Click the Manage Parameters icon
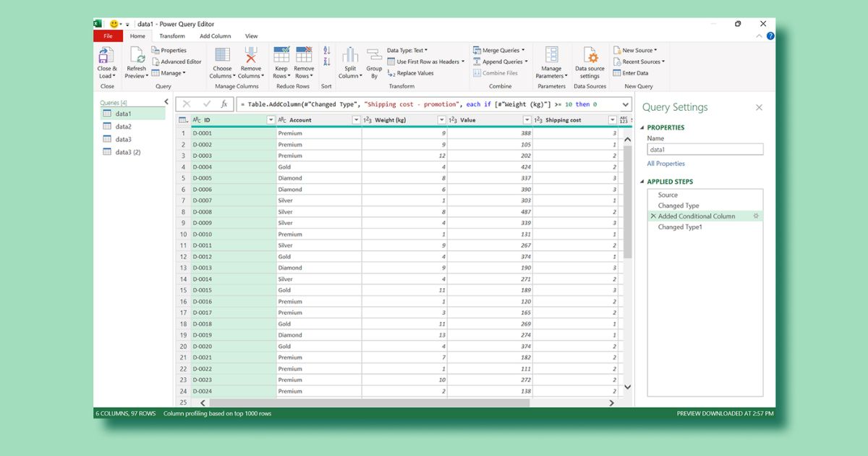This screenshot has width=868, height=456. pyautogui.click(x=552, y=56)
